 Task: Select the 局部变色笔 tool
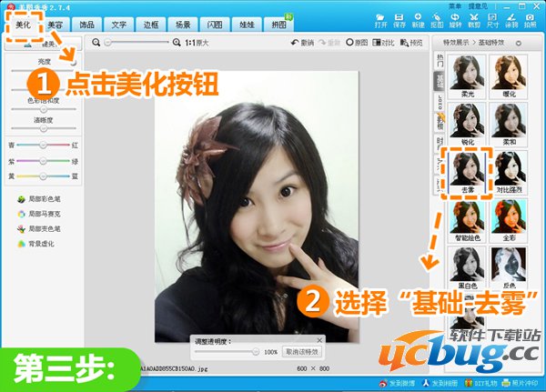(39, 228)
